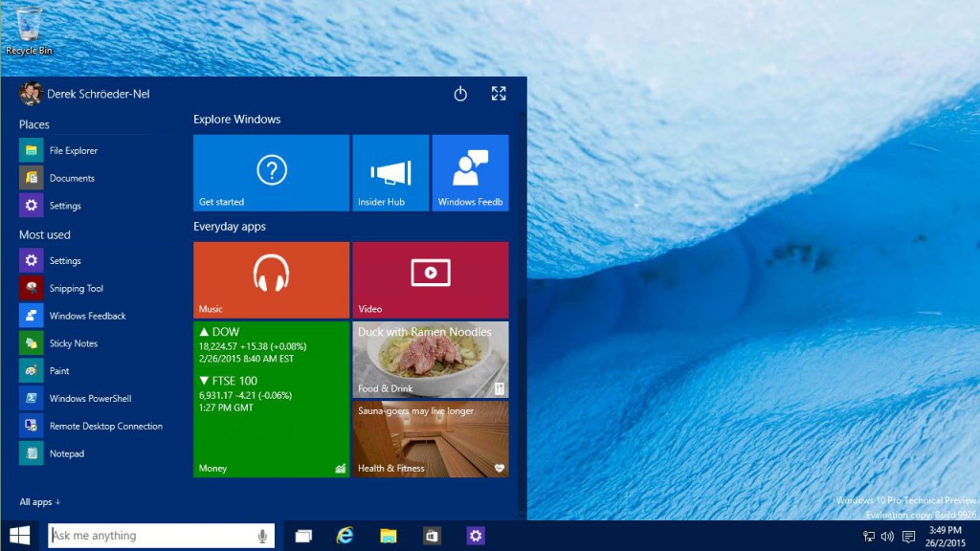The image size is (980, 551).
Task: Open the Money tile showing DOW
Action: pos(271,399)
